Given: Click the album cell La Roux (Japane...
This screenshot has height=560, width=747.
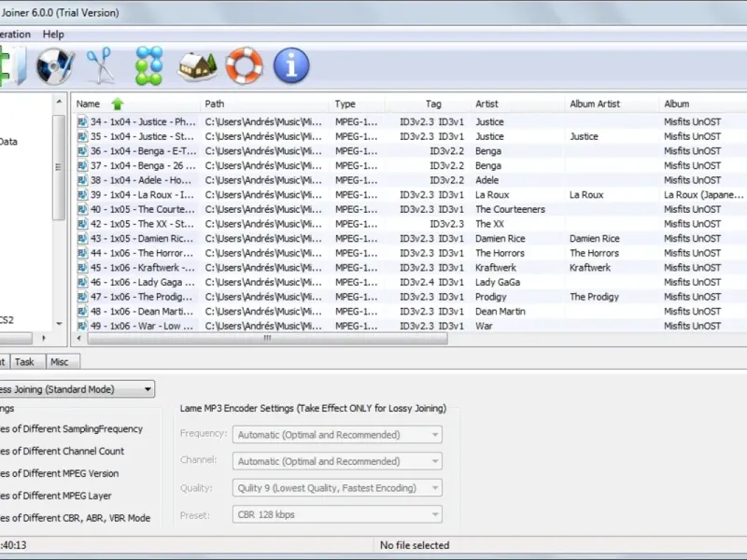Looking at the screenshot, I should click(704, 195).
